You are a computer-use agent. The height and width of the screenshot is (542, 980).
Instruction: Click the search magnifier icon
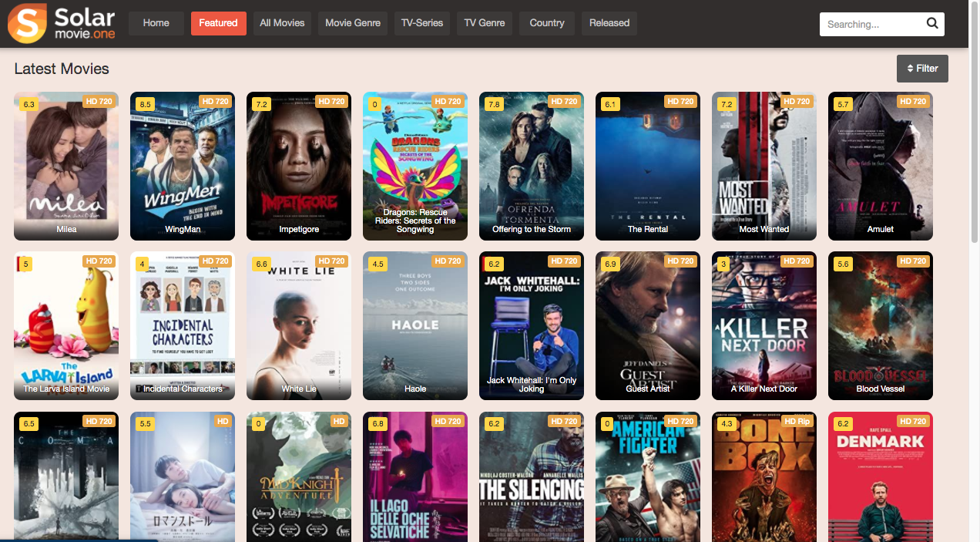coord(932,23)
